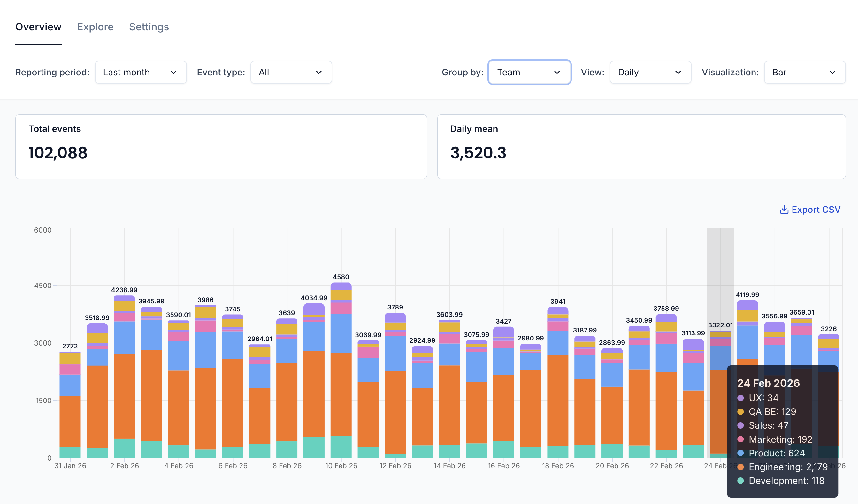
Task: Click the bar labeled 2863.99
Action: tap(612, 403)
